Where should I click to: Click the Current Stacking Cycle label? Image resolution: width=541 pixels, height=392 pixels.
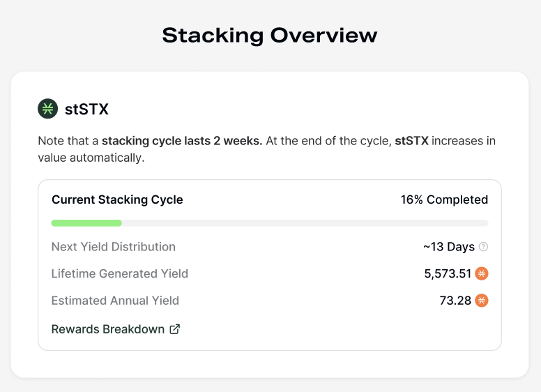point(117,199)
